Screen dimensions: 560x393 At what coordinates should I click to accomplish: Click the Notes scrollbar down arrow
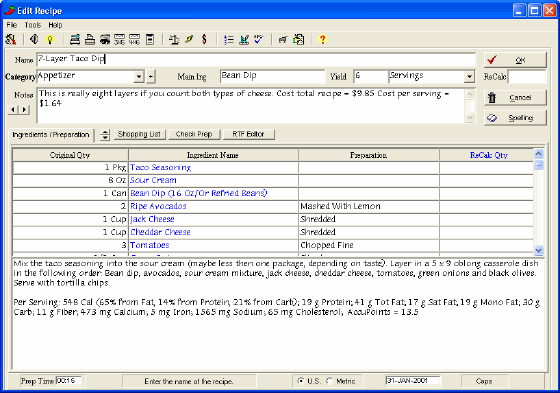tap(470, 118)
